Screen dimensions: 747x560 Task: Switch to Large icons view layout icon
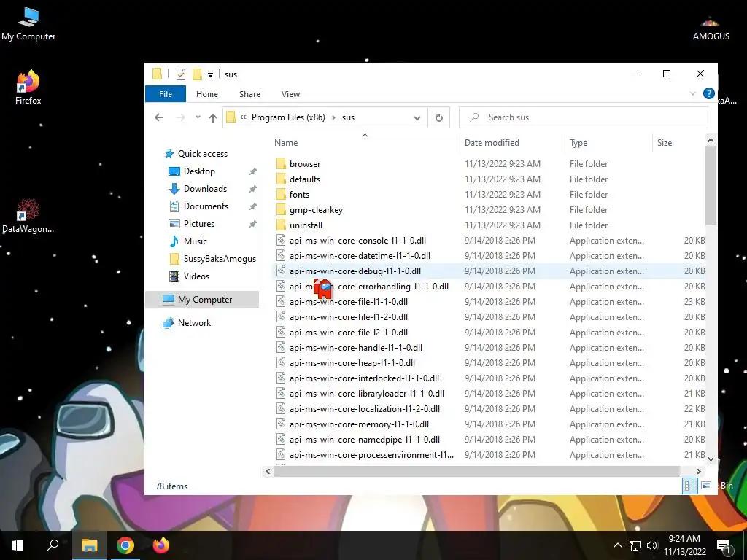click(706, 486)
